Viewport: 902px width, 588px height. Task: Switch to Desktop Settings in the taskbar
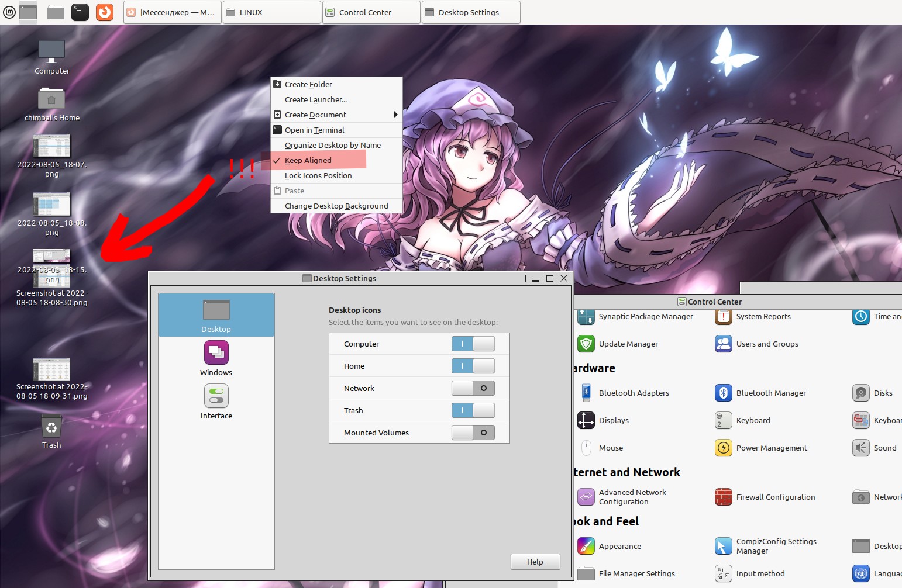(471, 12)
